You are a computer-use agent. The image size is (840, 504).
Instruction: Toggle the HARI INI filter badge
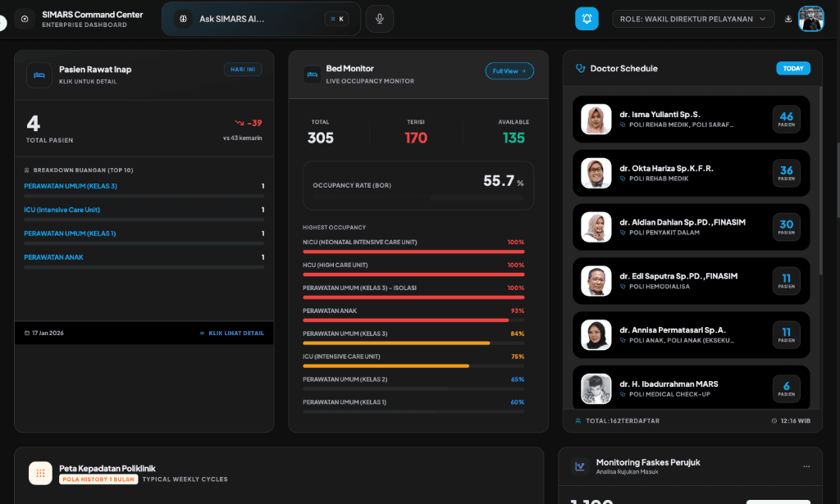[x=243, y=70]
